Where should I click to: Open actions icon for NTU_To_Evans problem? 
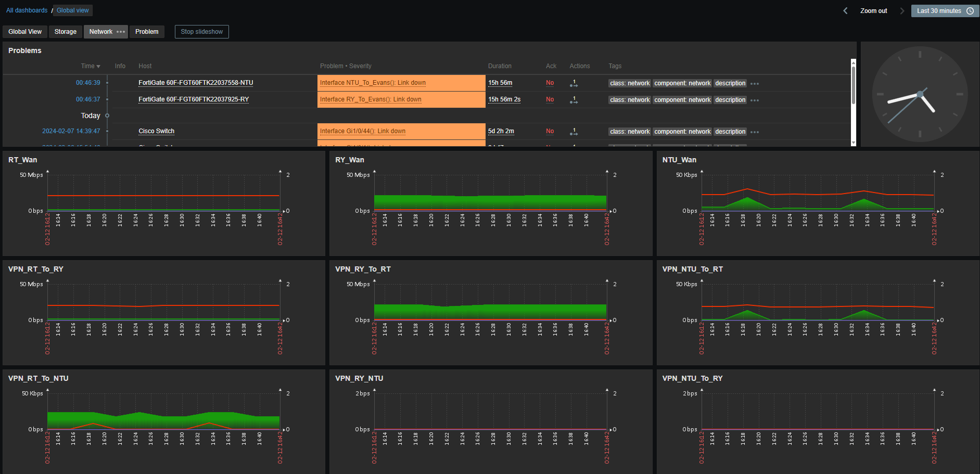pyautogui.click(x=574, y=83)
